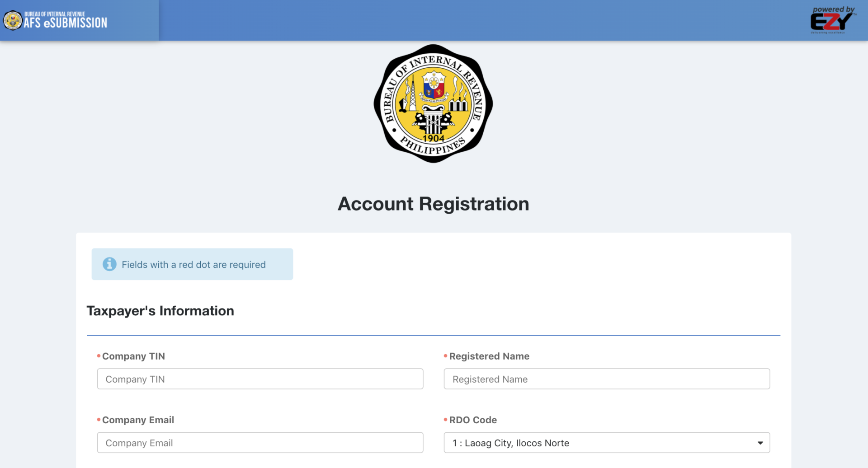Click the info icon in the blue notice banner
868x468 pixels.
point(109,264)
